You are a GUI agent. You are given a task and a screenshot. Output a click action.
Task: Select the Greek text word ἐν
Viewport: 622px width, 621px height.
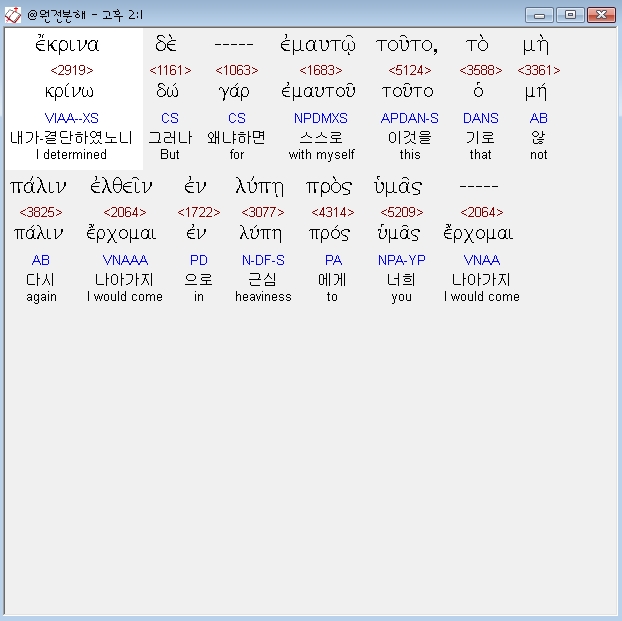[x=195, y=186]
